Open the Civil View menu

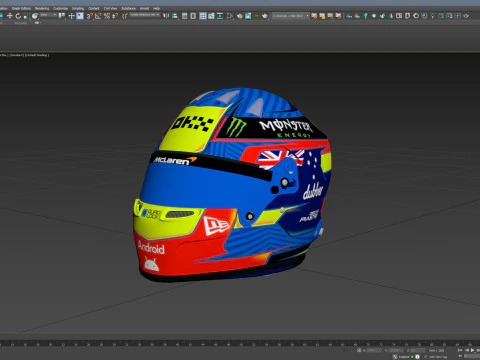pyautogui.click(x=110, y=8)
